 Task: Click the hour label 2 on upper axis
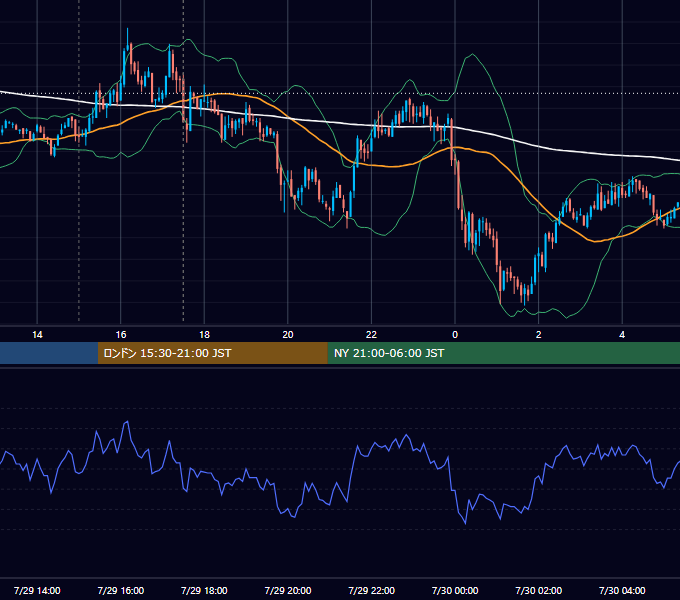(x=539, y=335)
